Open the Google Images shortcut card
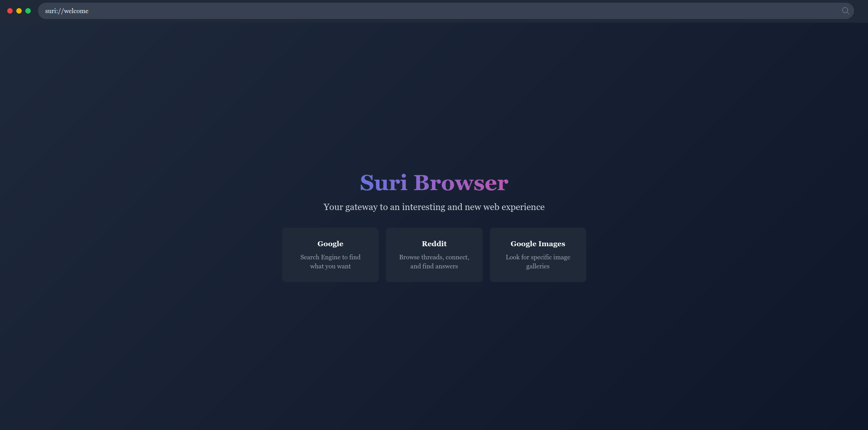 [538, 255]
